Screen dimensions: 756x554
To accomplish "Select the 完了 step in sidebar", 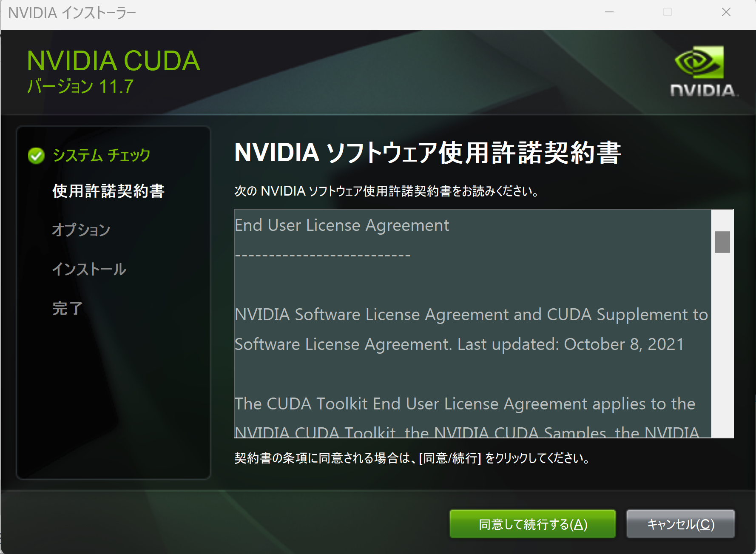I will 67,308.
